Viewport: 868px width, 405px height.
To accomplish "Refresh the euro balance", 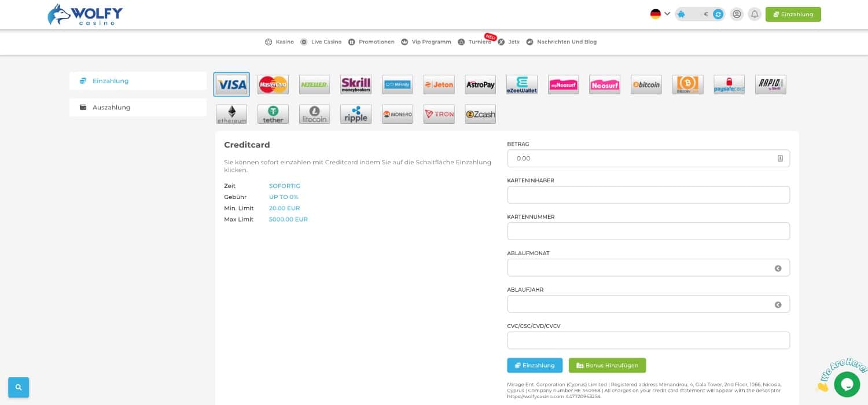I will click(718, 14).
